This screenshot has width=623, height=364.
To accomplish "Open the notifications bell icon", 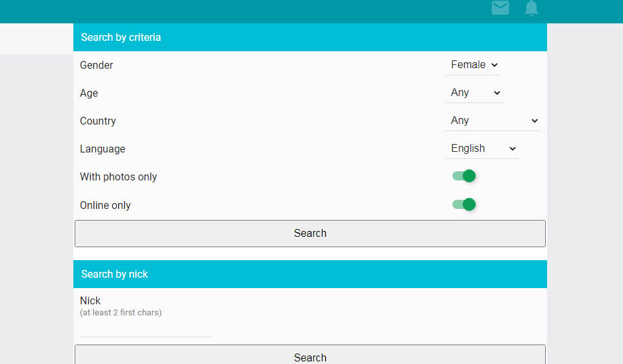I will pyautogui.click(x=531, y=8).
